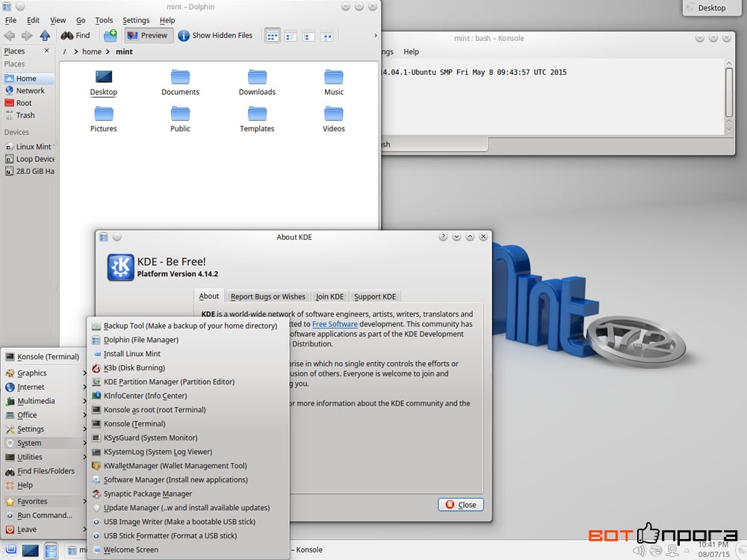Click the What's This help button on About KDE
This screenshot has height=560, width=747.
pyautogui.click(x=443, y=237)
